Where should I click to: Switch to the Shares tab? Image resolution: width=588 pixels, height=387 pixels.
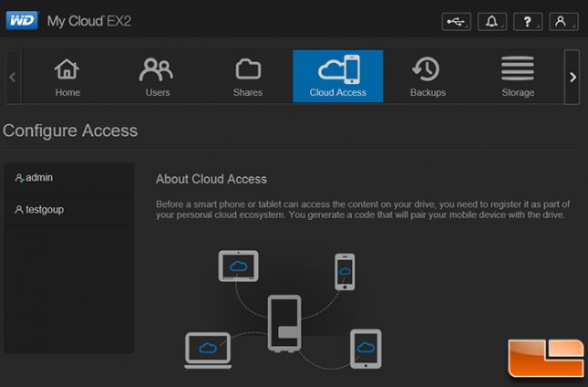(247, 77)
